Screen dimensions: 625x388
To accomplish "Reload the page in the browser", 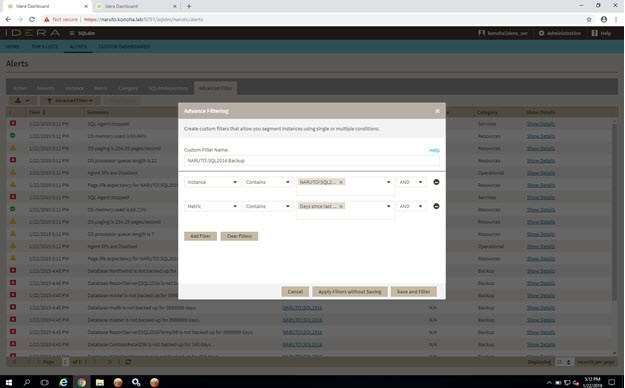I will point(32,19).
